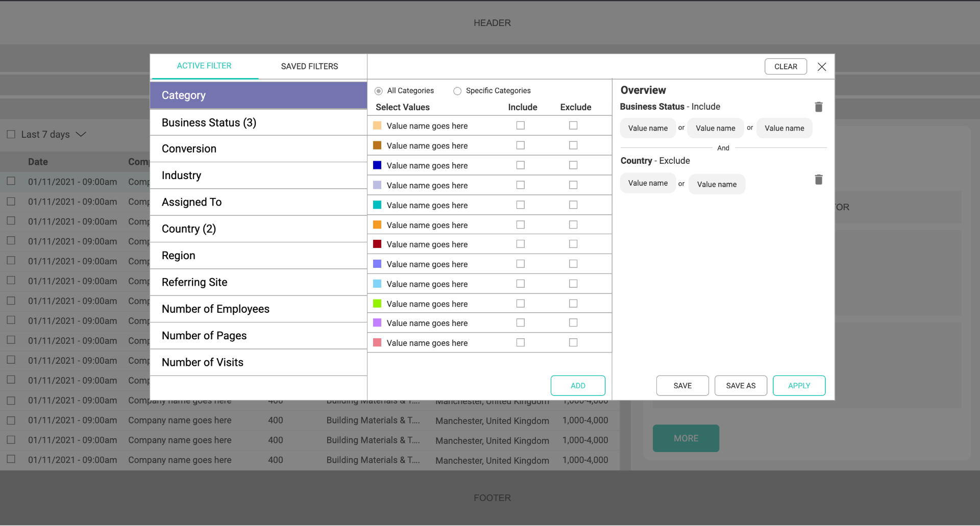980x526 pixels.
Task: Check Exclude for the dark red value row
Action: click(x=573, y=244)
